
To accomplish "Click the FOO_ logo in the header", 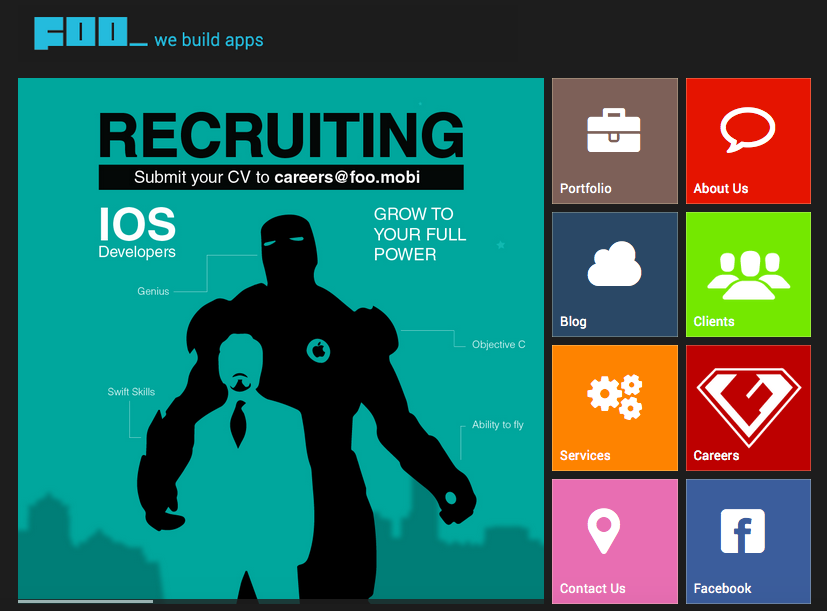I will [90, 33].
